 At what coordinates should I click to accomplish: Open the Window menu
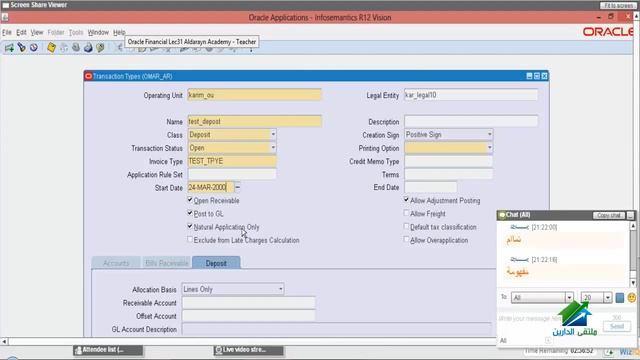[98, 32]
